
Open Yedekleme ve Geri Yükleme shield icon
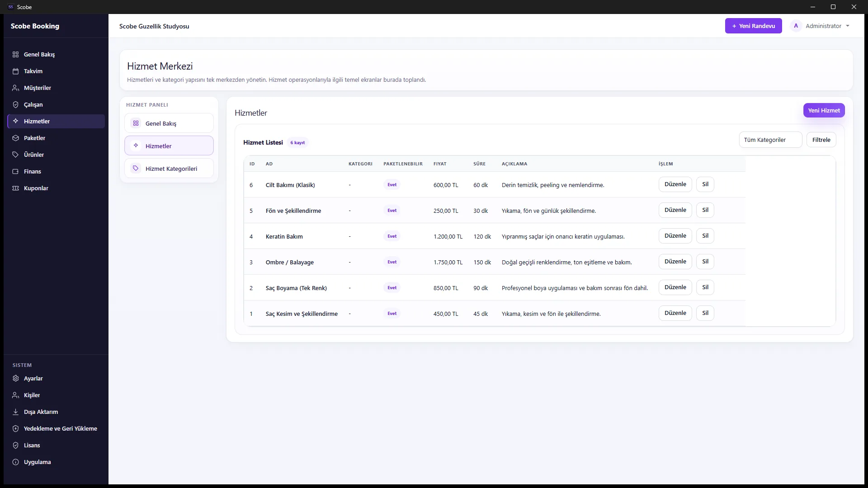click(x=15, y=428)
